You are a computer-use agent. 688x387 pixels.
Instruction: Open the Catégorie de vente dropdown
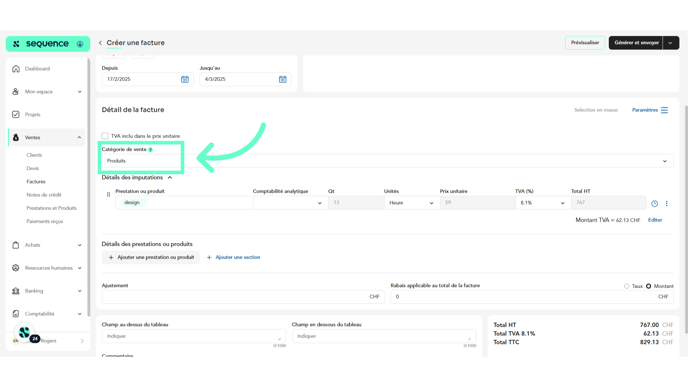pos(387,161)
